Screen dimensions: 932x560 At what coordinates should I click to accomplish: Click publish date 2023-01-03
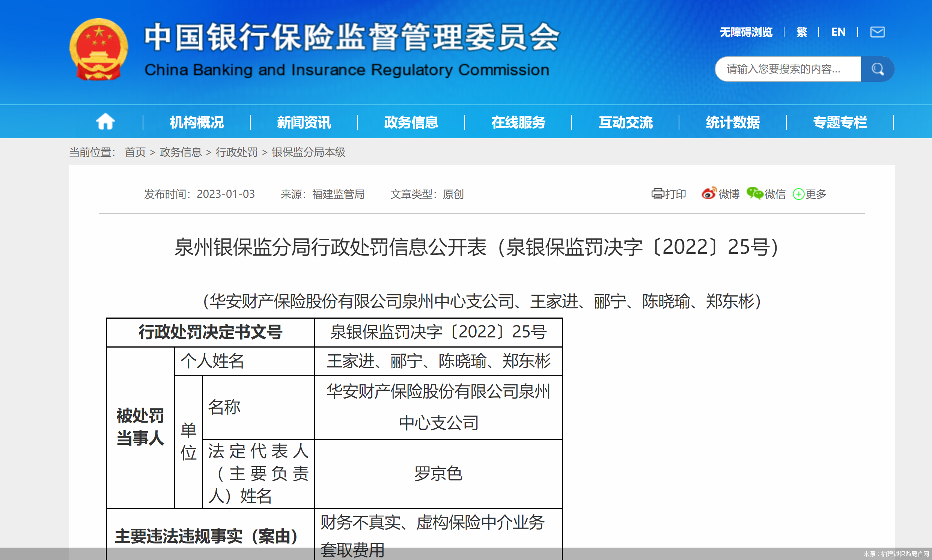click(x=226, y=194)
